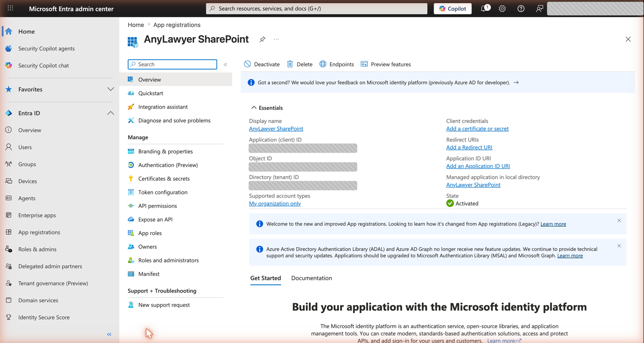Pin the AnyLawyer SharePoint blade

[262, 39]
